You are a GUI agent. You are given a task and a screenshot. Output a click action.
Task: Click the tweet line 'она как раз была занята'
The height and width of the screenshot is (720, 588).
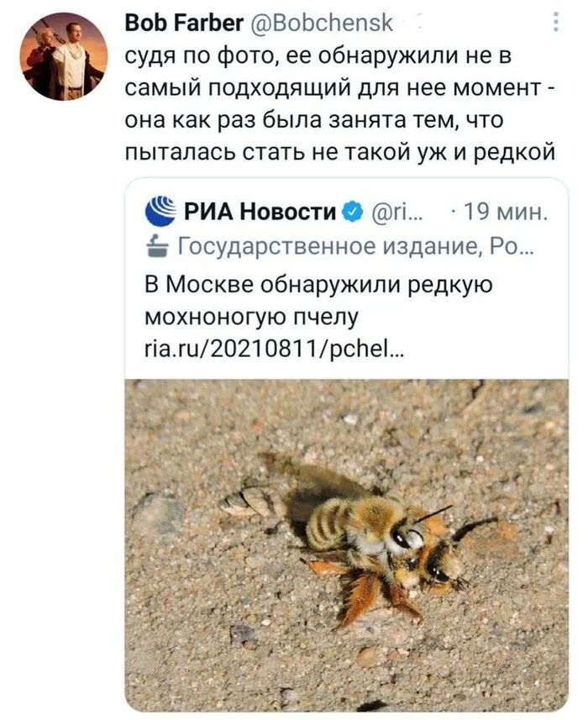click(x=315, y=120)
